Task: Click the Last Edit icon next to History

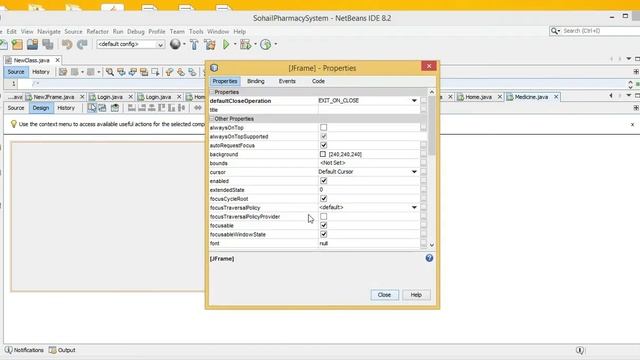Action: (63, 72)
